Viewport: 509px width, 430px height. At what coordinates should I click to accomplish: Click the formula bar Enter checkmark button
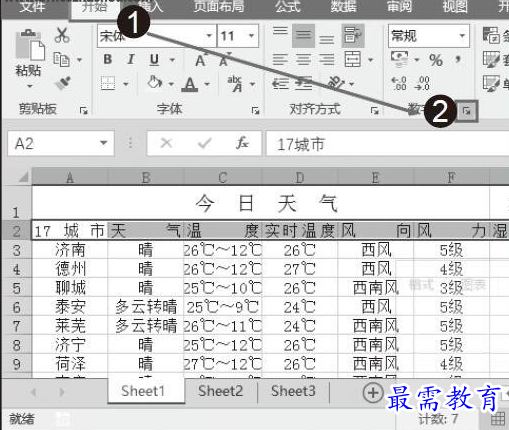(x=204, y=143)
